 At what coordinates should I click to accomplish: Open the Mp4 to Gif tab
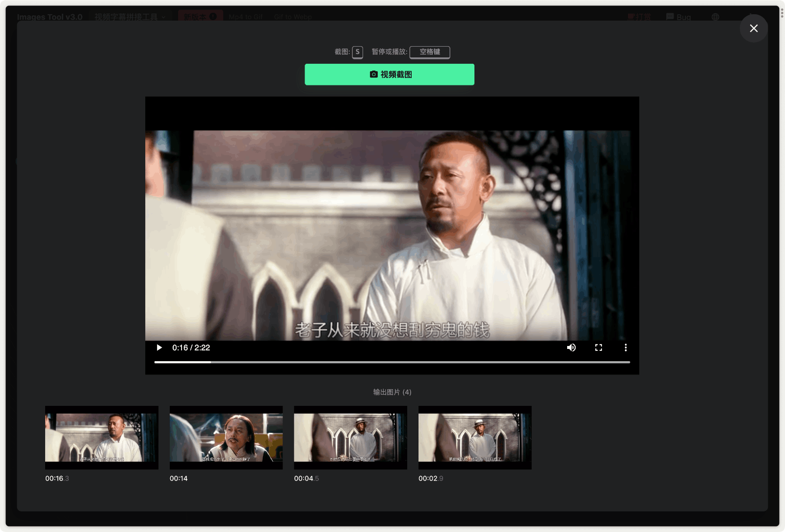[x=245, y=17]
